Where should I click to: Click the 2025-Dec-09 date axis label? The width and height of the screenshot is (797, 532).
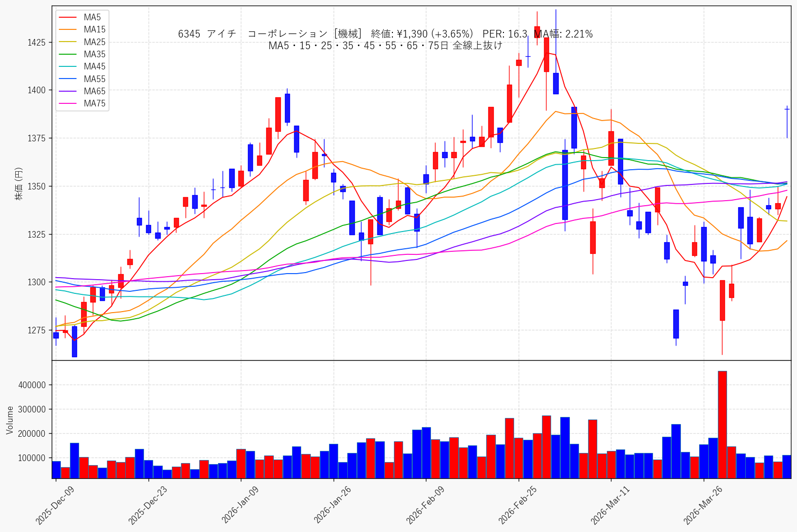(x=55, y=505)
